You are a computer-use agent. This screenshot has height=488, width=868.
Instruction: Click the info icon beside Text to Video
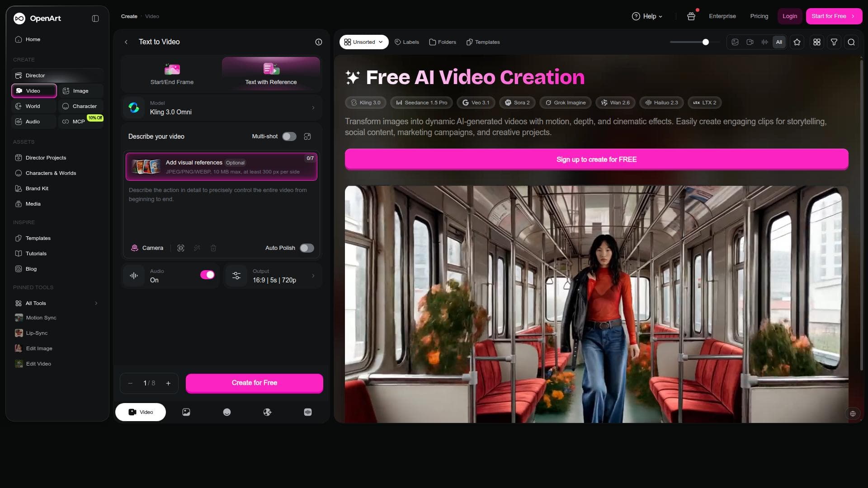pos(319,42)
